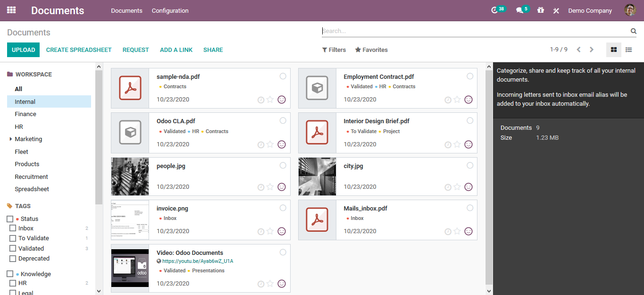The image size is (644, 295).
Task: Star city.jpg as favorite
Action: (x=457, y=187)
